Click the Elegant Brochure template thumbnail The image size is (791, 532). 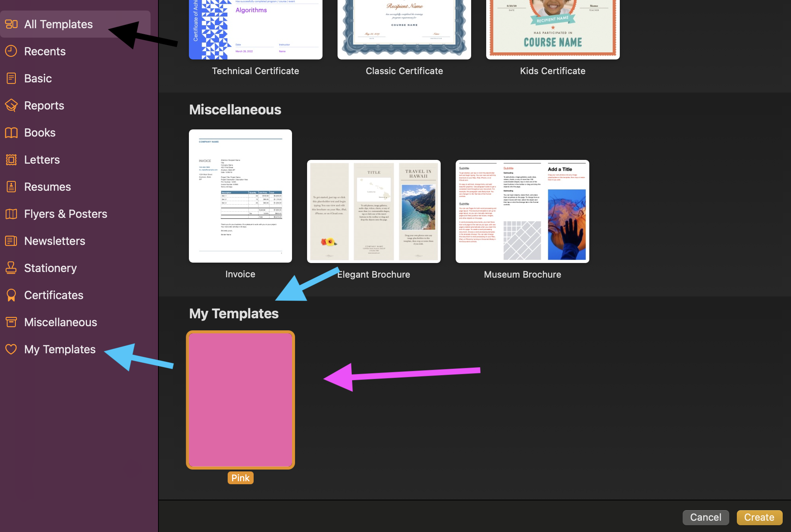coord(374,211)
